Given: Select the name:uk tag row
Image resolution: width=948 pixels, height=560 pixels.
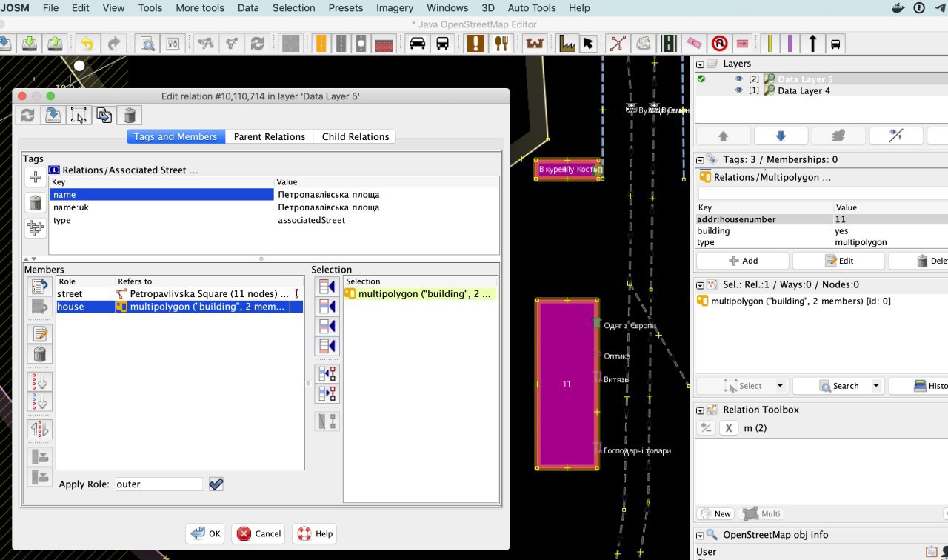Looking at the screenshot, I should click(x=274, y=207).
